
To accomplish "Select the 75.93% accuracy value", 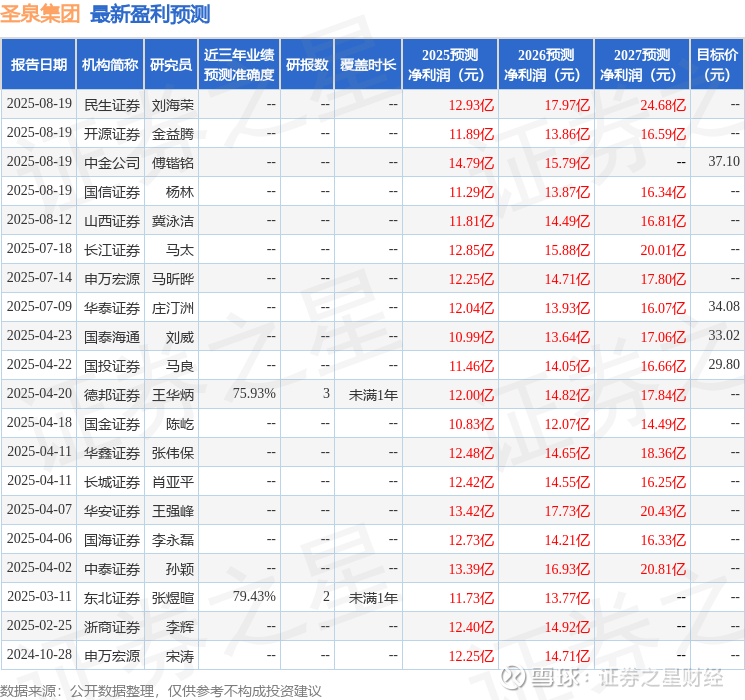I will 254,393.
